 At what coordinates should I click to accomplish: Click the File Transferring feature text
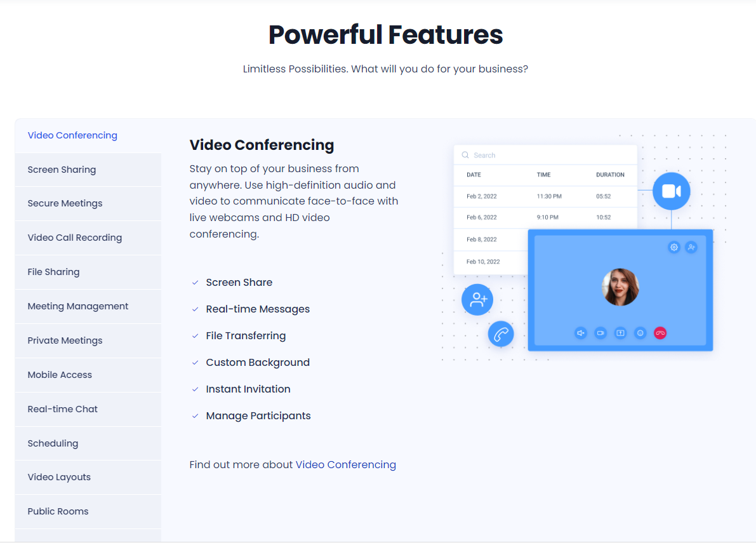click(246, 335)
